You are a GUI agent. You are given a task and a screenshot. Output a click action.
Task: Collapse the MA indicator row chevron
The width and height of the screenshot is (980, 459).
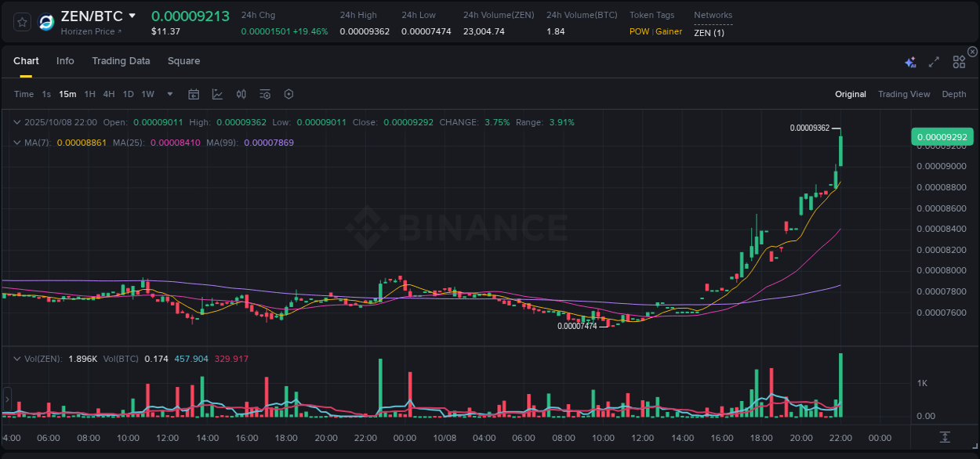16,143
